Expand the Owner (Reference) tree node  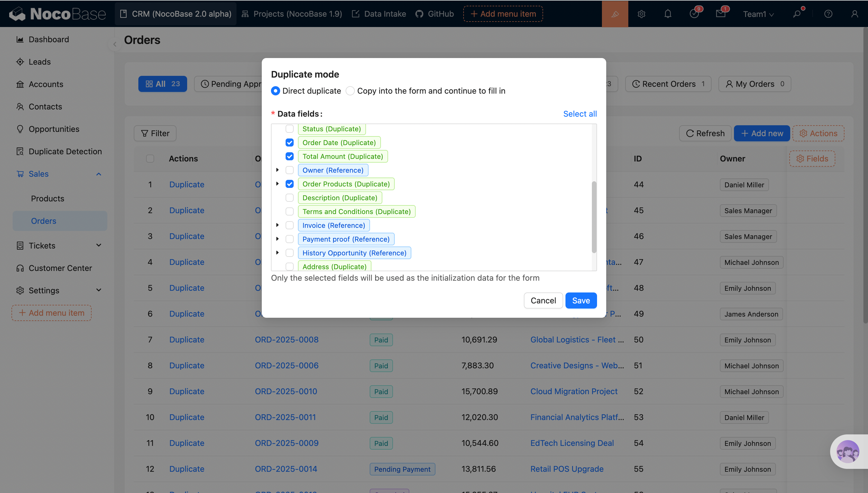(x=277, y=170)
